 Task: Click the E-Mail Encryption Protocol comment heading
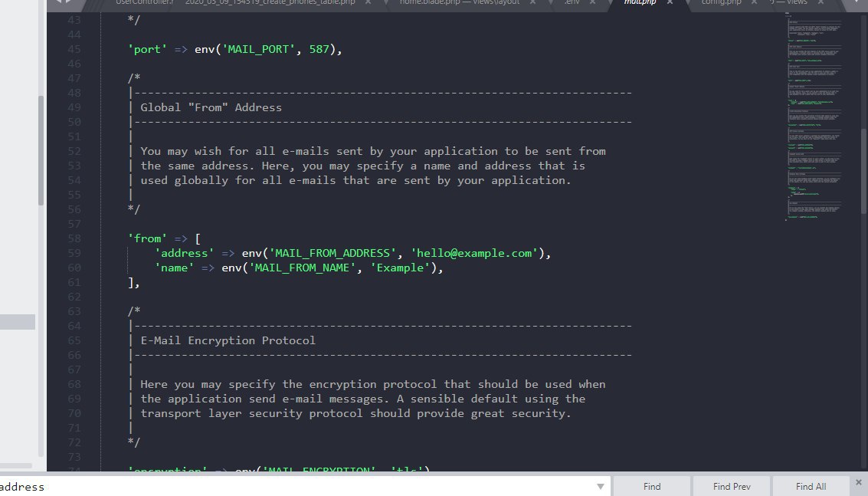pos(228,340)
